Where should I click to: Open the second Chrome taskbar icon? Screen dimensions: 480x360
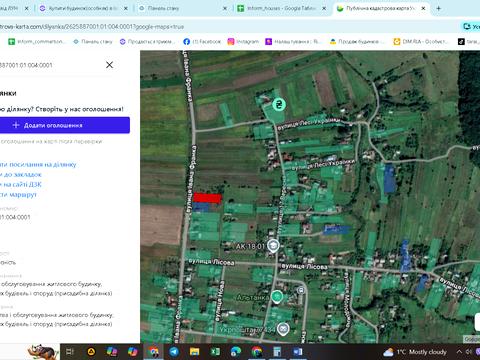tap(257, 352)
